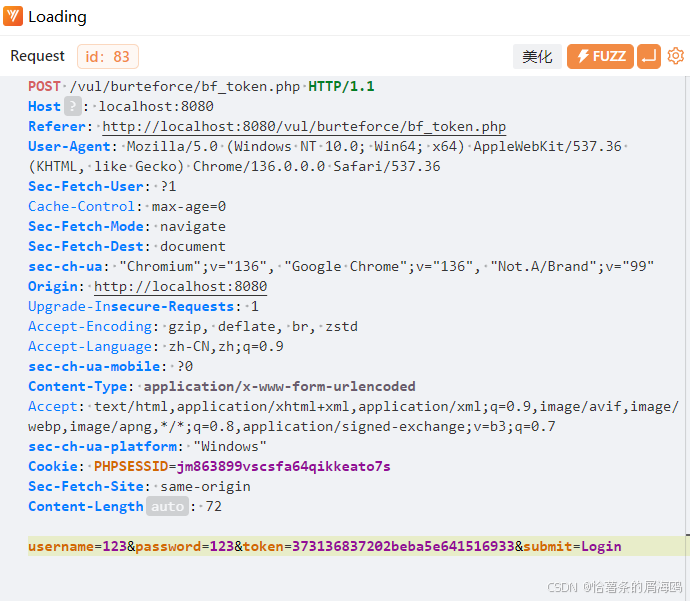Viewport: 690px width, 601px height.
Task: Click the Content-Length value 72
Action: (x=213, y=506)
